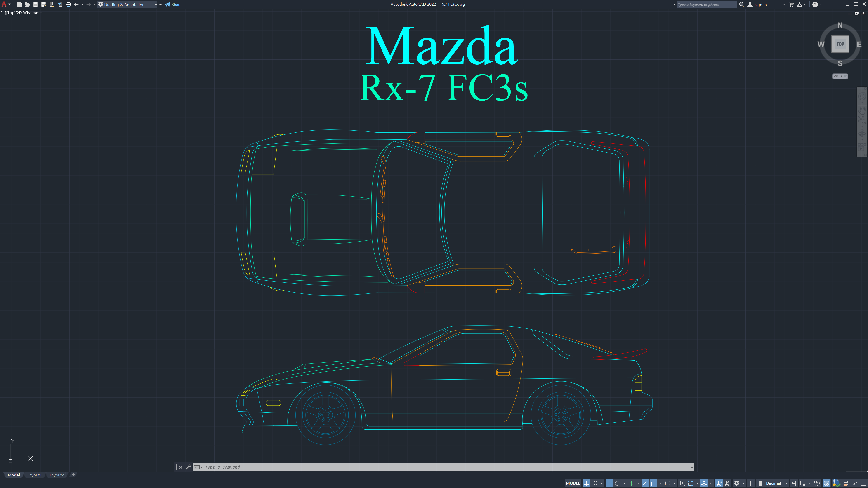Open the Autodesk App Store cart icon
This screenshot has width=868, height=488.
pos(792,4)
